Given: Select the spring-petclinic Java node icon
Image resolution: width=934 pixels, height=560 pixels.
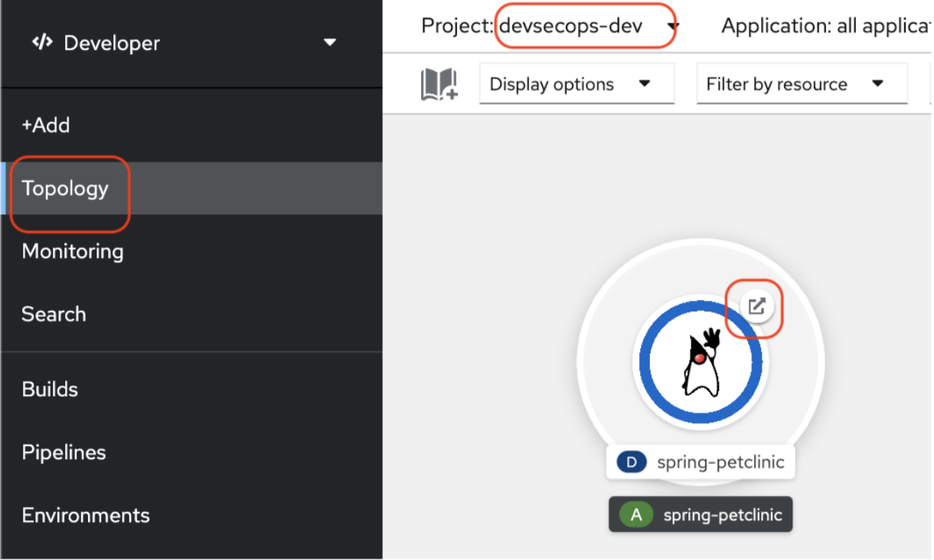Looking at the screenshot, I should click(x=700, y=361).
